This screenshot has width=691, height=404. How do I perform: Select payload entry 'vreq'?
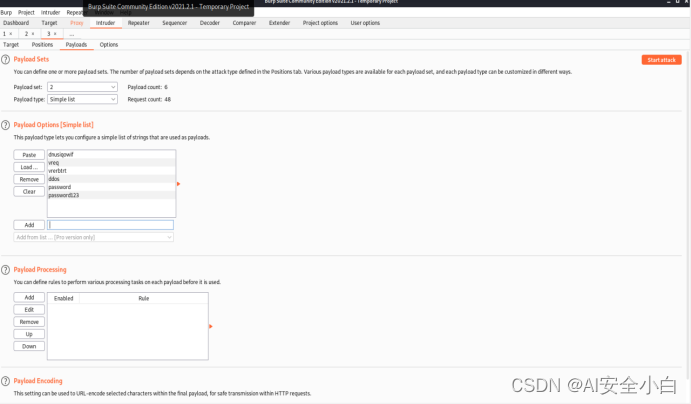(111, 163)
